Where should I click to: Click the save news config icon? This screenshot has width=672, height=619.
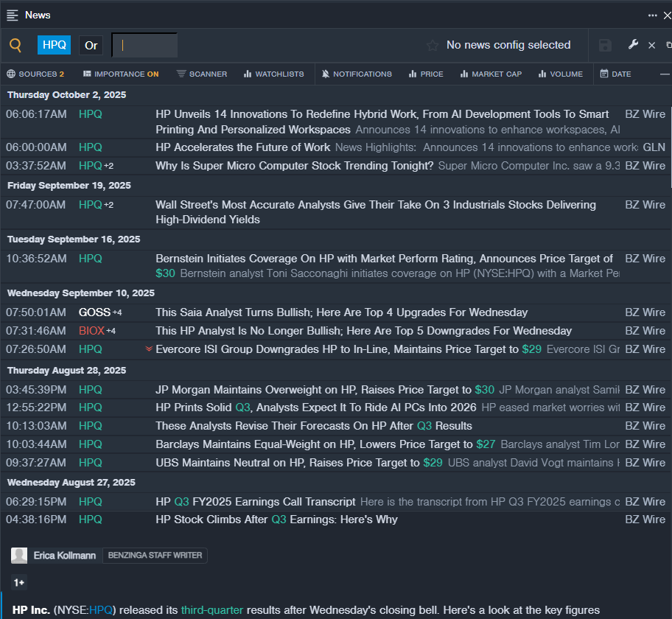[x=605, y=46]
